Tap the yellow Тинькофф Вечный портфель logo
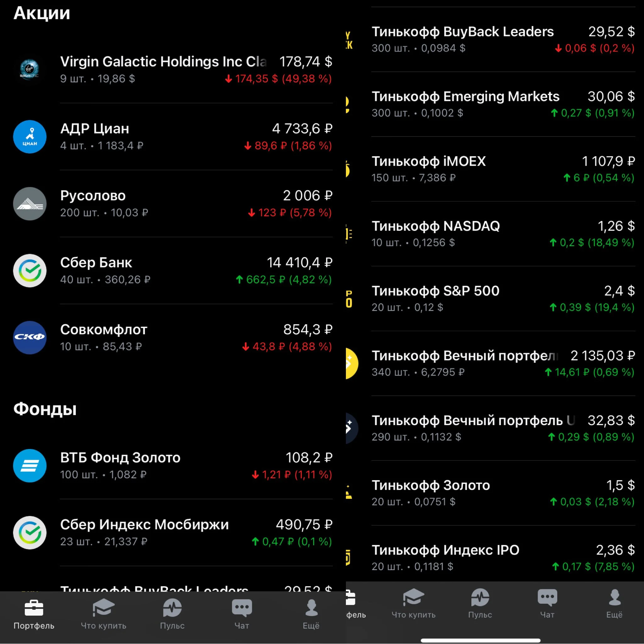This screenshot has height=644, width=644. (x=352, y=363)
